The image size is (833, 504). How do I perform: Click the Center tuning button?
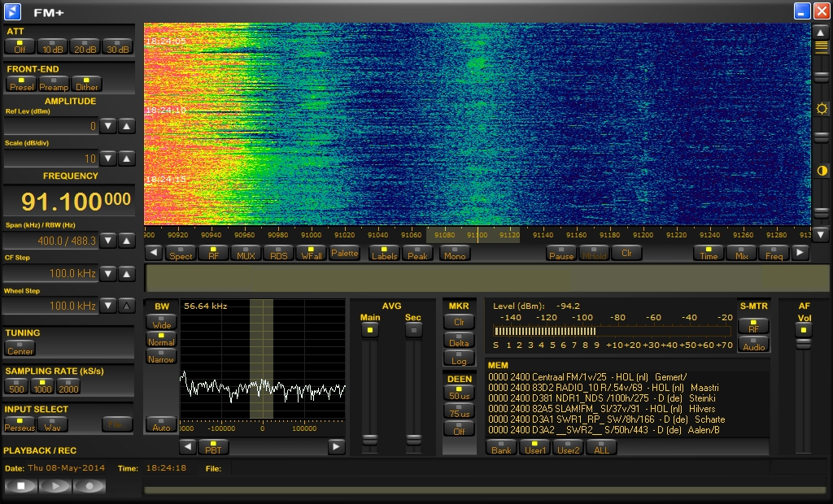(20, 348)
